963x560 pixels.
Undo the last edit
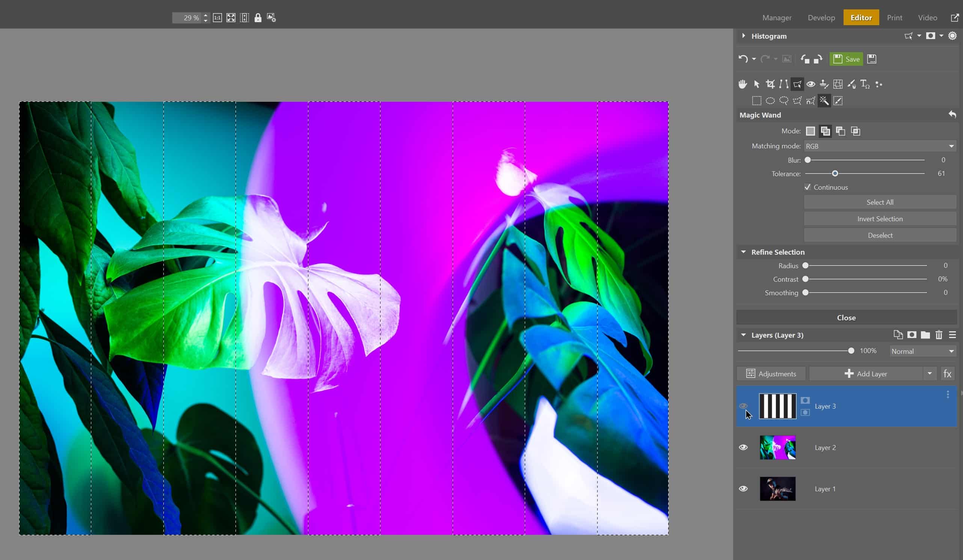click(x=743, y=59)
